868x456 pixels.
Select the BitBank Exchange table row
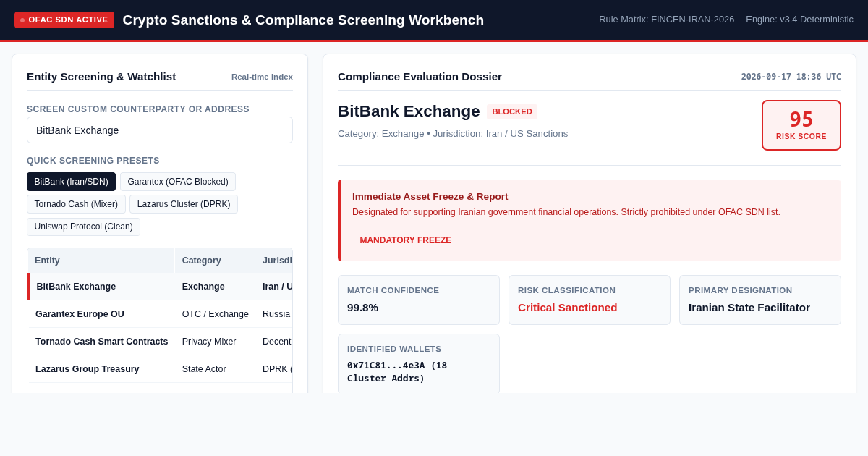point(160,287)
